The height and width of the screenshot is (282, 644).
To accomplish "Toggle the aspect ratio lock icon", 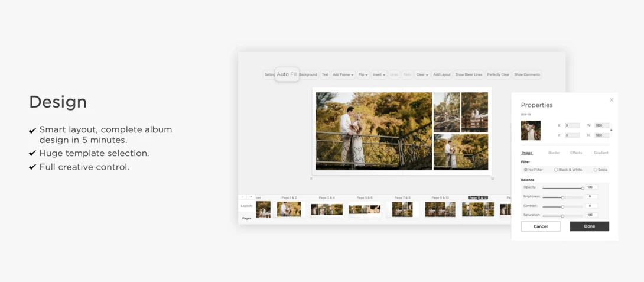I will tap(611, 130).
